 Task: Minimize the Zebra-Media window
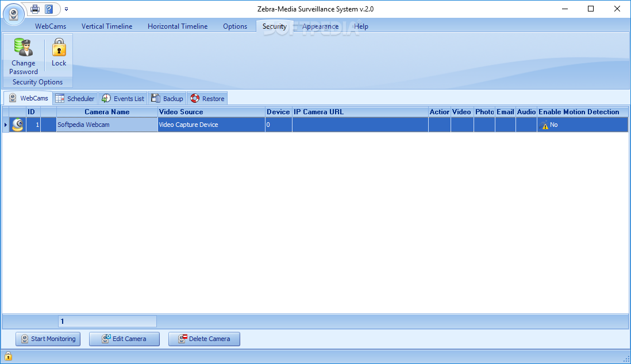(565, 9)
